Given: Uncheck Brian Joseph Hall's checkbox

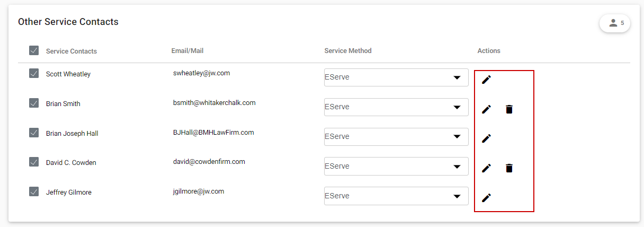Looking at the screenshot, I should (x=34, y=133).
